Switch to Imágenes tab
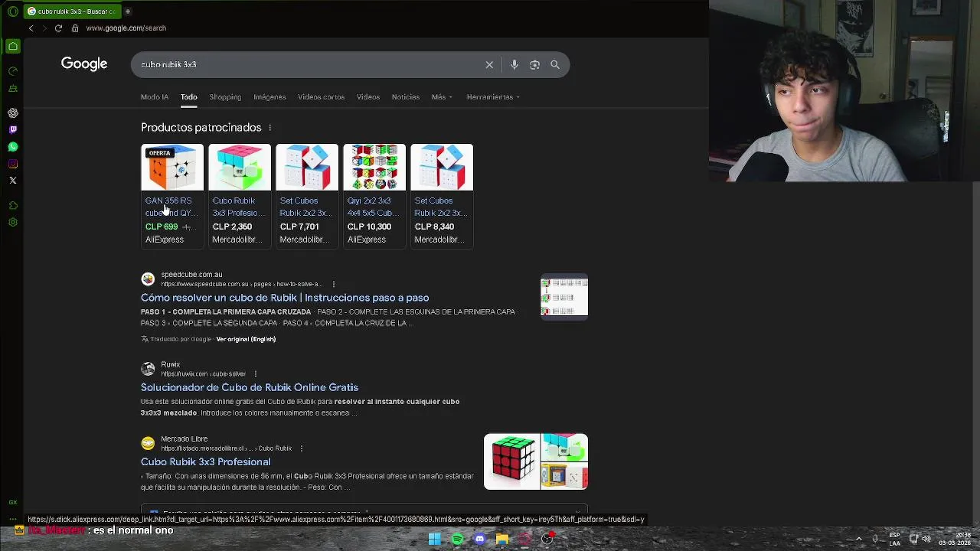The height and width of the screenshot is (551, 980). (x=269, y=97)
